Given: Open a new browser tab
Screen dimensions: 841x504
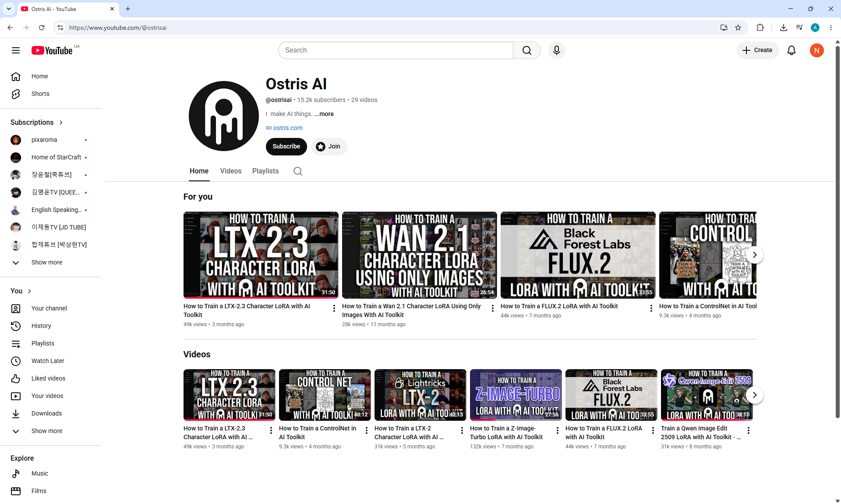Looking at the screenshot, I should point(128,9).
